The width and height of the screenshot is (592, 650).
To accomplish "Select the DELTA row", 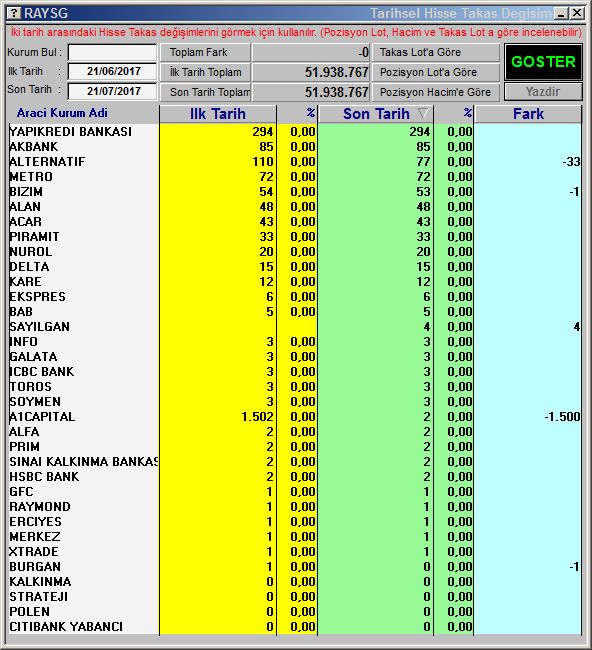I will coord(295,267).
